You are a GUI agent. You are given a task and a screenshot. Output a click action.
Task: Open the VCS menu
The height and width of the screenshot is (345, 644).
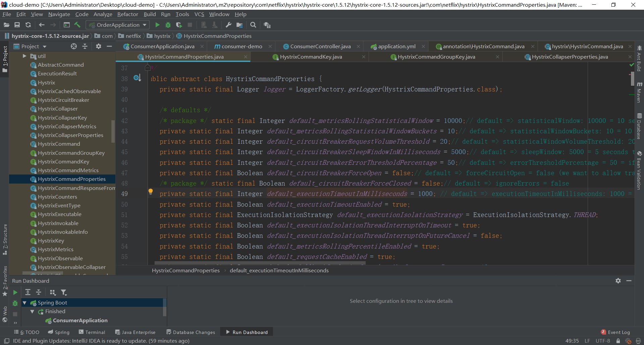(199, 14)
